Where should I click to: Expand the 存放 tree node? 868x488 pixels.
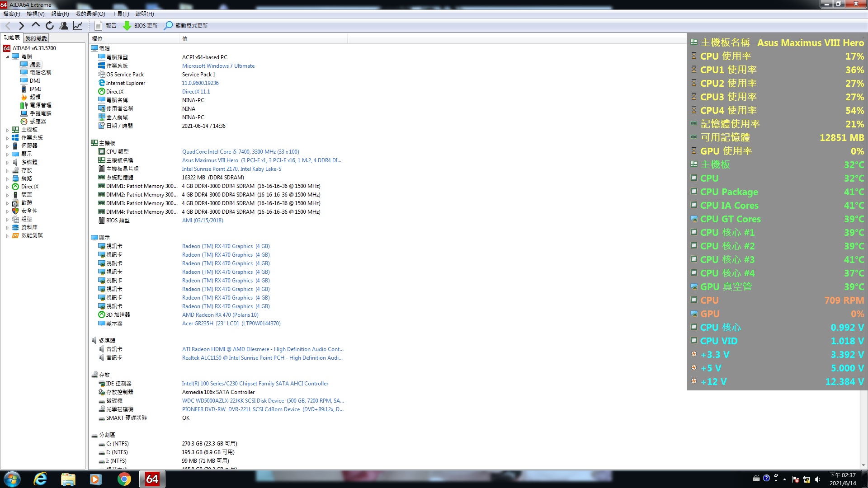(7, 171)
